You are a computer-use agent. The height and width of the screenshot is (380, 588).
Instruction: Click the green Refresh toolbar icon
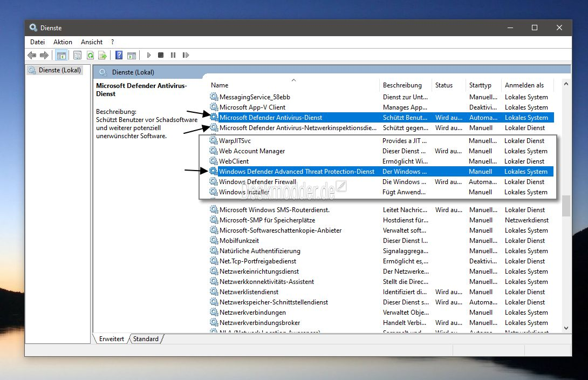(x=90, y=56)
